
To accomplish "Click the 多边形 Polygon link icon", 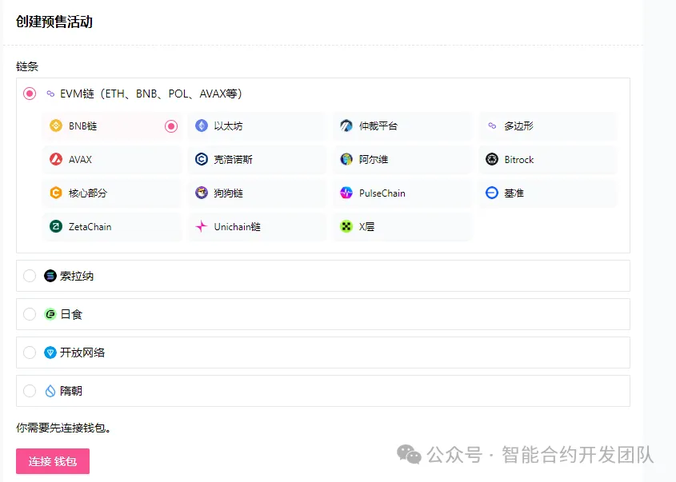I will point(492,126).
